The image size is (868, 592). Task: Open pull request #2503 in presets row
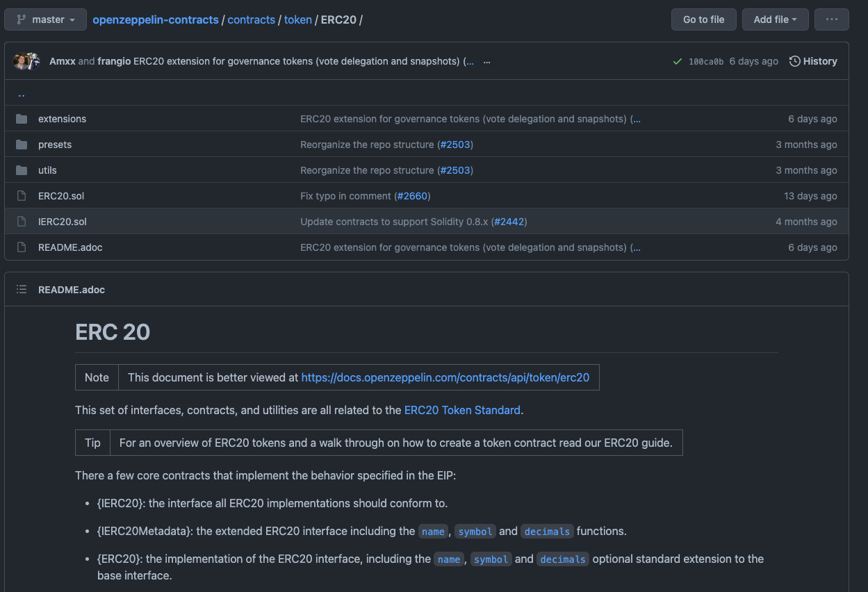click(x=455, y=145)
